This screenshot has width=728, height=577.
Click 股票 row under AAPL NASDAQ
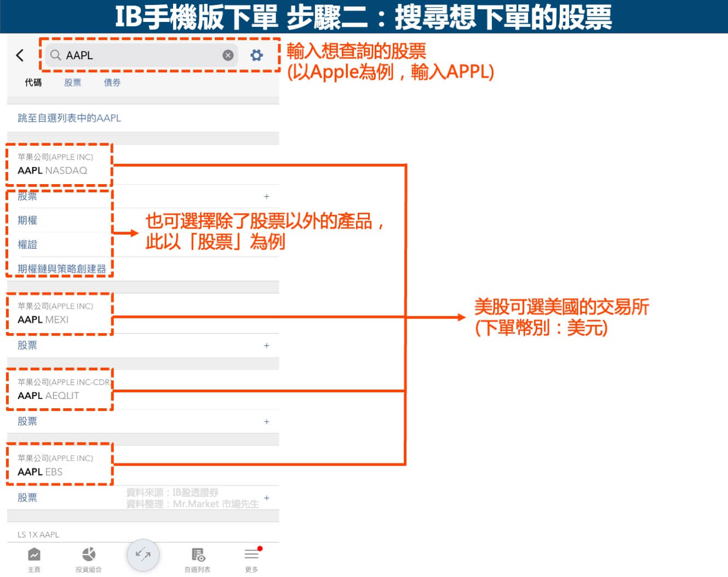143,196
